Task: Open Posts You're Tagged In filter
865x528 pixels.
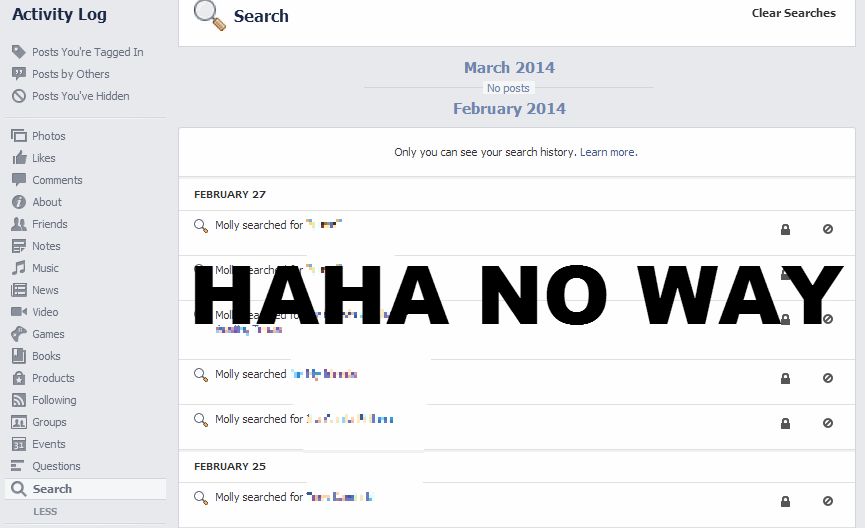Action: [x=88, y=52]
